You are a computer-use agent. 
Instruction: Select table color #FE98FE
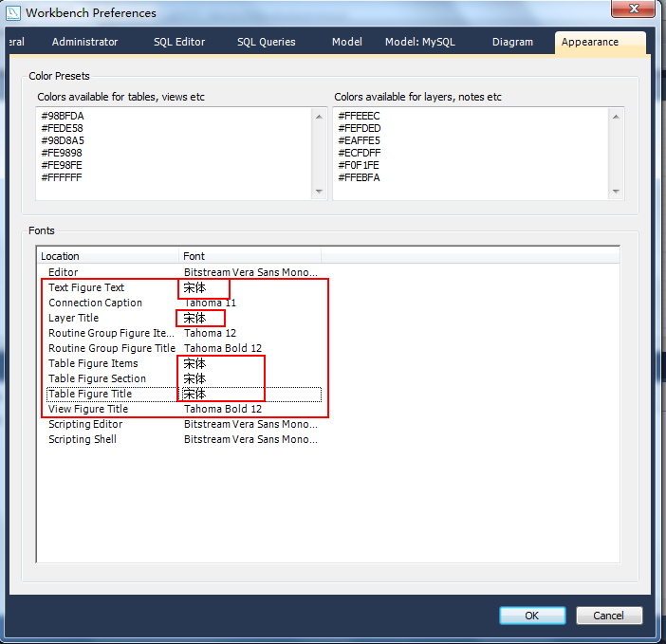coord(62,165)
